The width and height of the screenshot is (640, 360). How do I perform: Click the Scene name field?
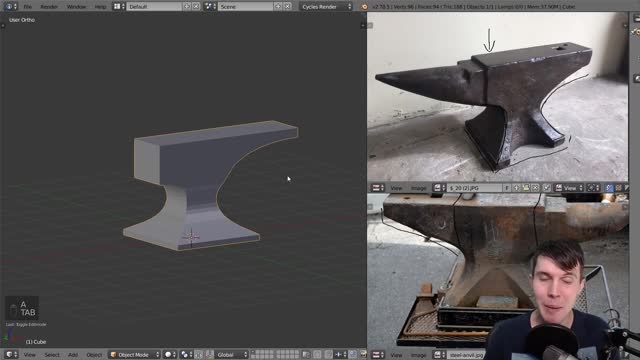point(246,7)
